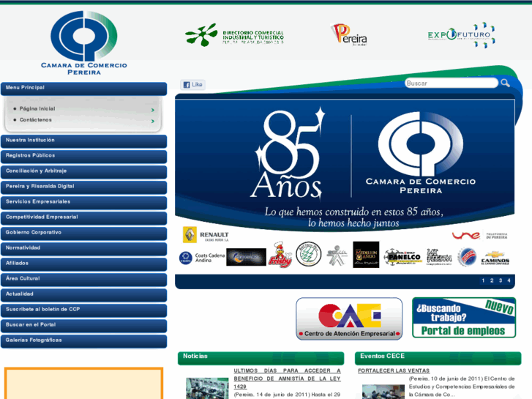Expand Registros Públicos menu
This screenshot has width=532, height=399.
(84, 156)
